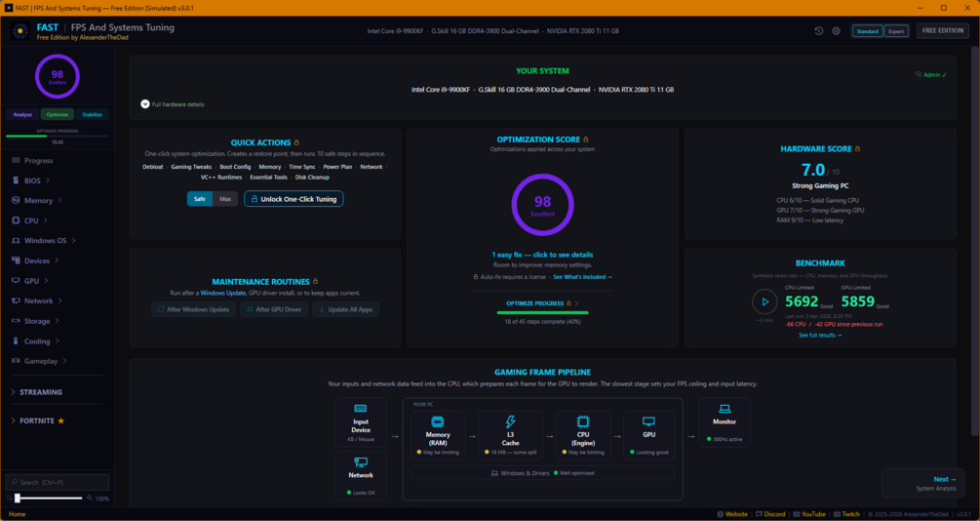
Task: Switch to Expert view mode
Action: pyautogui.click(x=895, y=31)
